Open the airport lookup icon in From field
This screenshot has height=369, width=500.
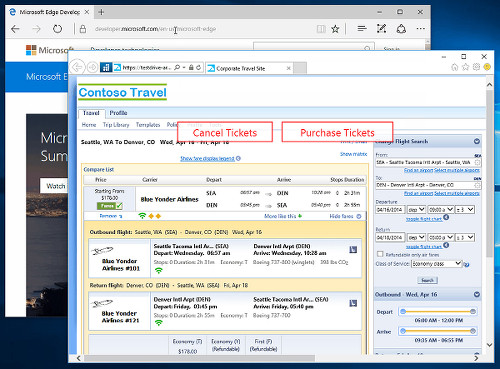(478, 163)
